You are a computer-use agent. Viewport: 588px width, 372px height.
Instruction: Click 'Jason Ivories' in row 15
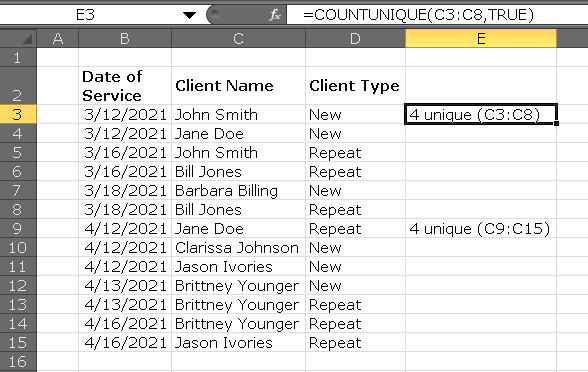click(238, 343)
